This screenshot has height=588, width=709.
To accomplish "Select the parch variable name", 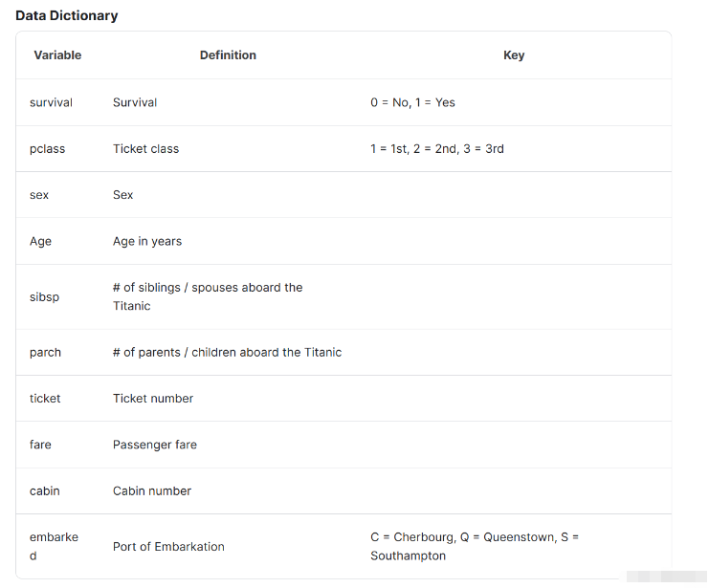I will (x=45, y=353).
